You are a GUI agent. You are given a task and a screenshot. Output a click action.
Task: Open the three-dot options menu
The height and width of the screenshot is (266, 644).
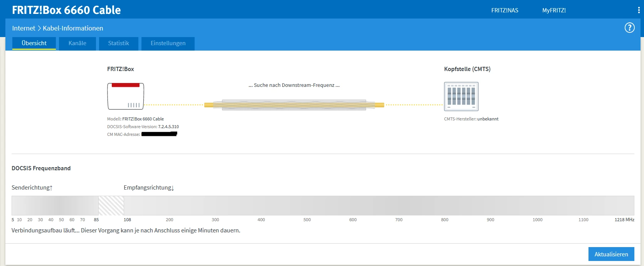tap(639, 10)
